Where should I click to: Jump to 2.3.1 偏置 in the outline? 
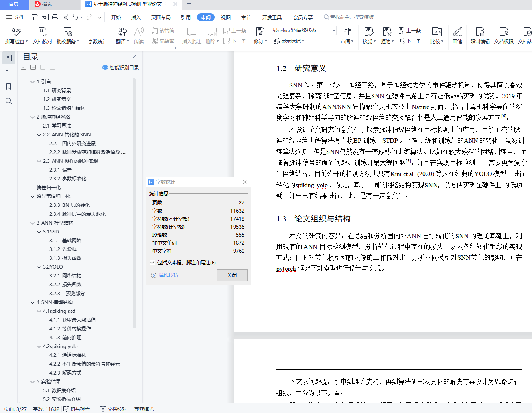click(61, 170)
